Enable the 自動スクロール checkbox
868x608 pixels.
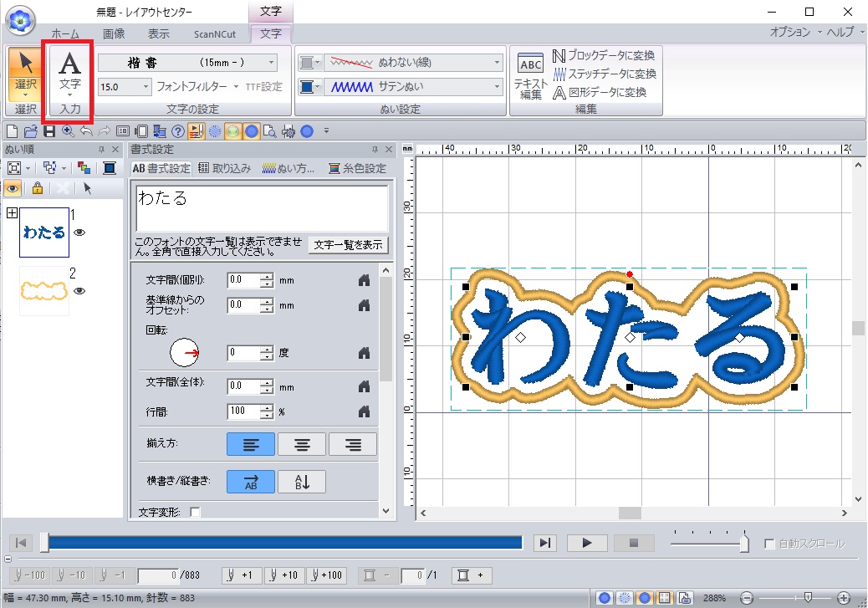point(769,544)
